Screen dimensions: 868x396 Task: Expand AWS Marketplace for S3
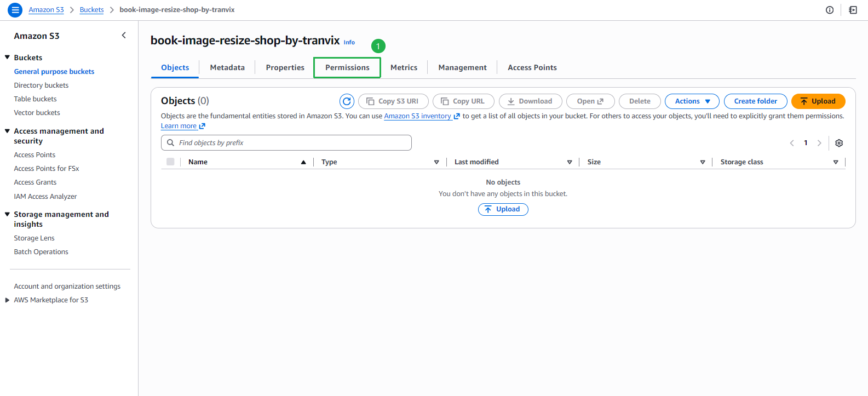click(8, 300)
